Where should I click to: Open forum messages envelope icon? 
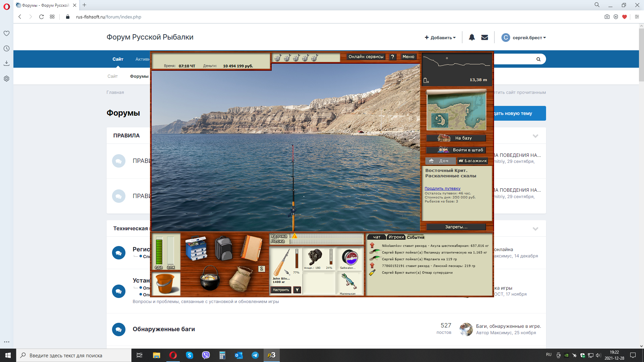(x=485, y=37)
